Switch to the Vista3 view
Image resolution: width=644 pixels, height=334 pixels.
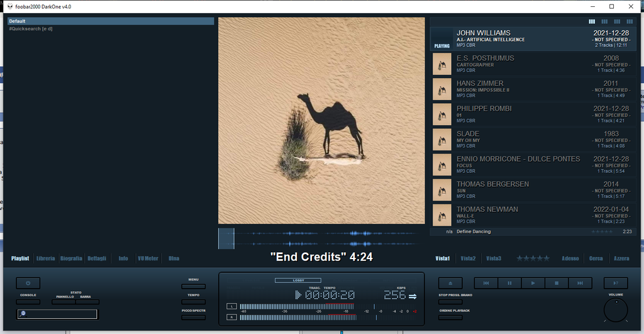point(494,259)
